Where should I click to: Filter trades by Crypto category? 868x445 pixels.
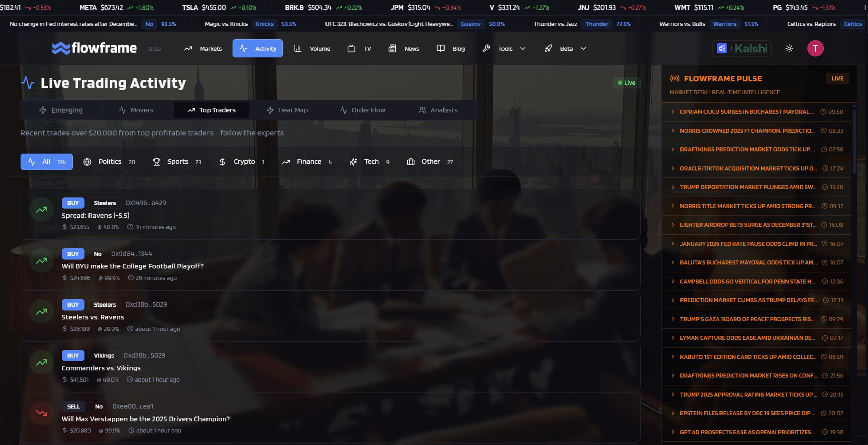[242, 162]
